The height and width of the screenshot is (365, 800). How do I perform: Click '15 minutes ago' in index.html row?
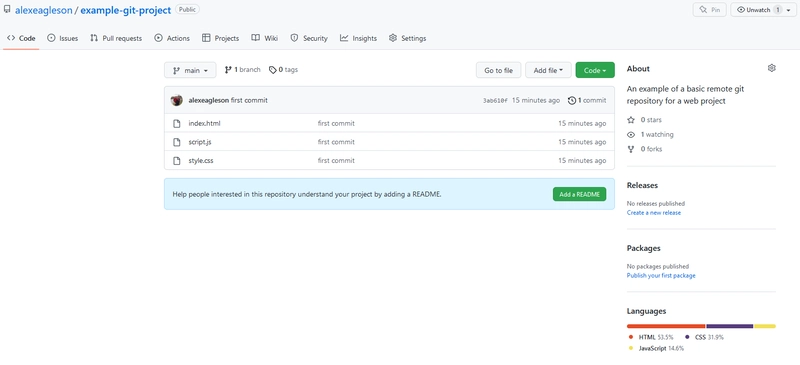tap(582, 124)
